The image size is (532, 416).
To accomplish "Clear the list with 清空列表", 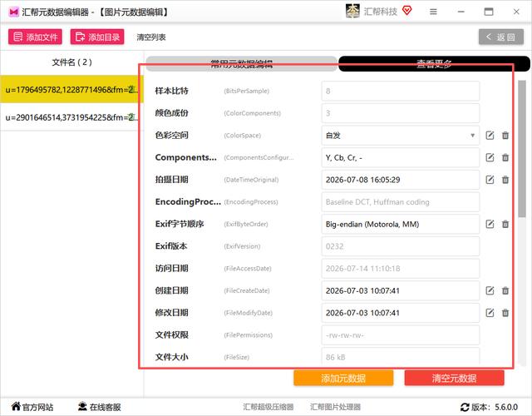I will coord(151,37).
